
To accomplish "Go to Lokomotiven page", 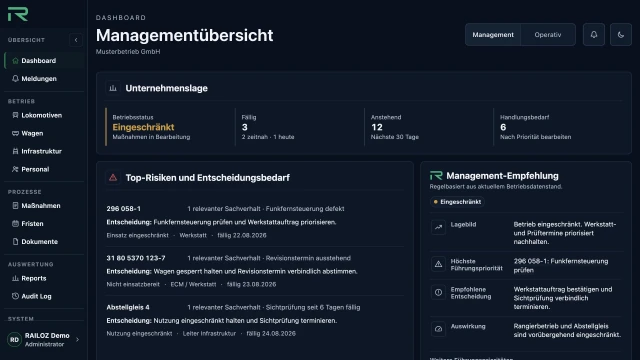I will [x=44, y=116].
